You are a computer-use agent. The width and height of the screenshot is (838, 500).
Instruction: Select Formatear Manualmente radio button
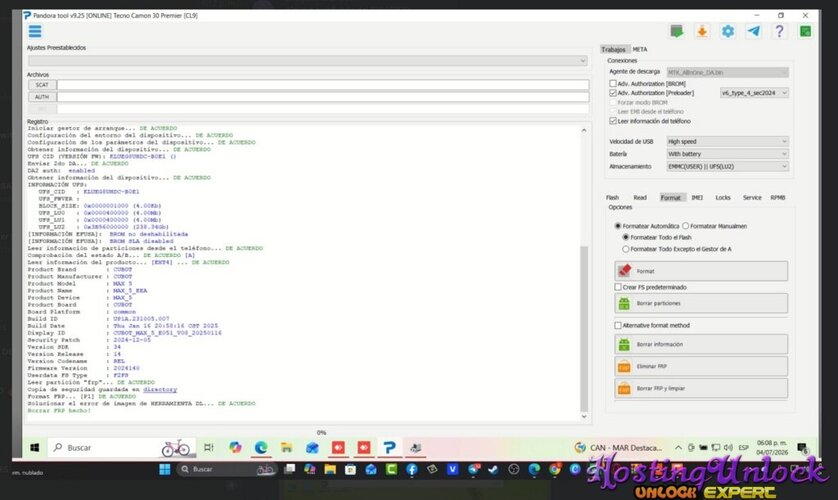coord(686,226)
